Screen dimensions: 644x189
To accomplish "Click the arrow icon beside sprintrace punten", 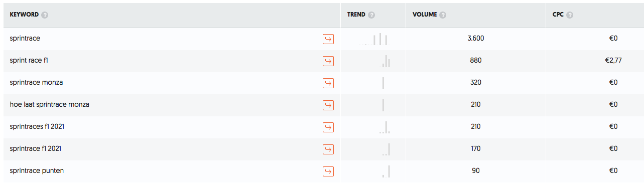I will click(x=328, y=171).
